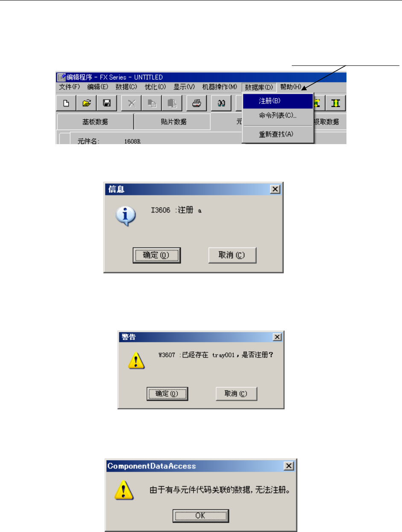Click the Open folder toolbar icon
The width and height of the screenshot is (402, 532).
point(87,103)
